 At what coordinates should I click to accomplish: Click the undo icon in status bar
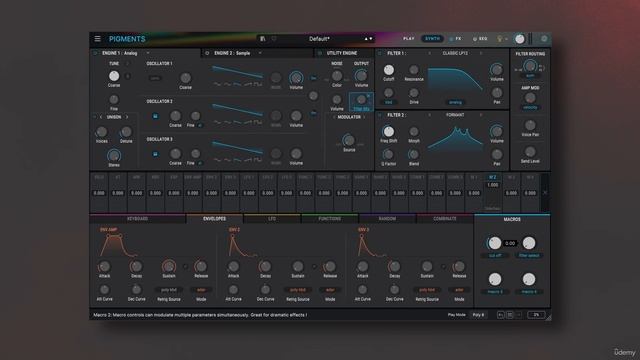500,315
